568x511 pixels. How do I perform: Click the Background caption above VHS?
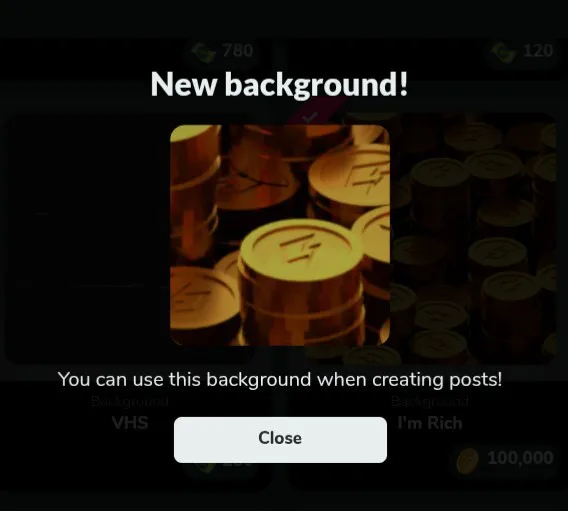tap(130, 401)
